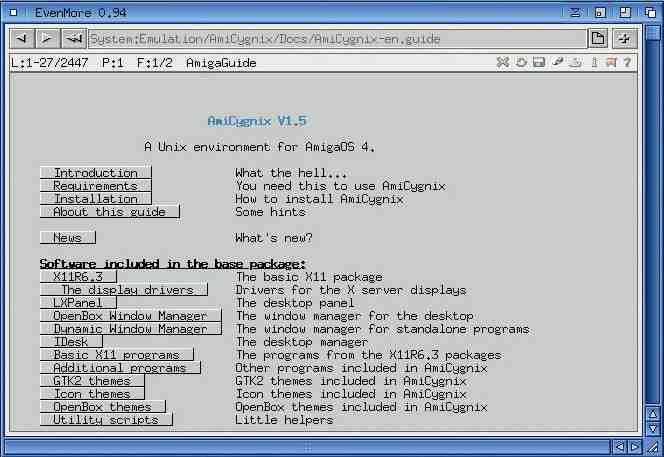The width and height of the screenshot is (664, 457).
Task: Click the 'What the hell...' description text
Action: coord(291,173)
